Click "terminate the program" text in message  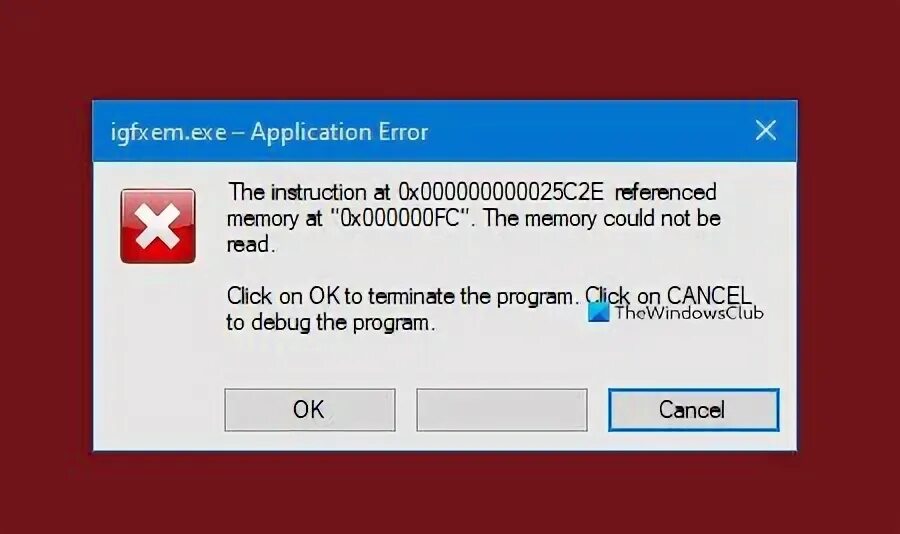pyautogui.click(x=471, y=297)
